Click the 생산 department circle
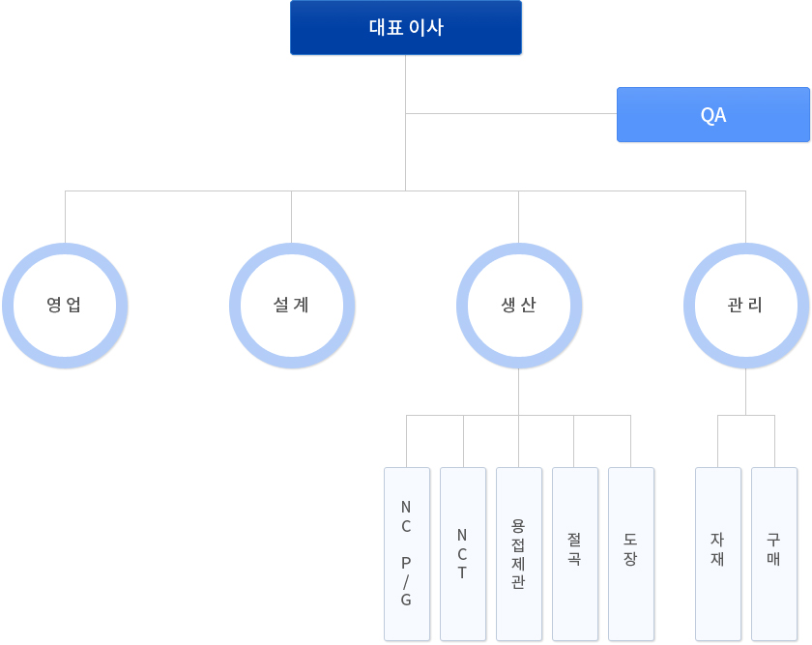812x645 pixels. click(519, 306)
